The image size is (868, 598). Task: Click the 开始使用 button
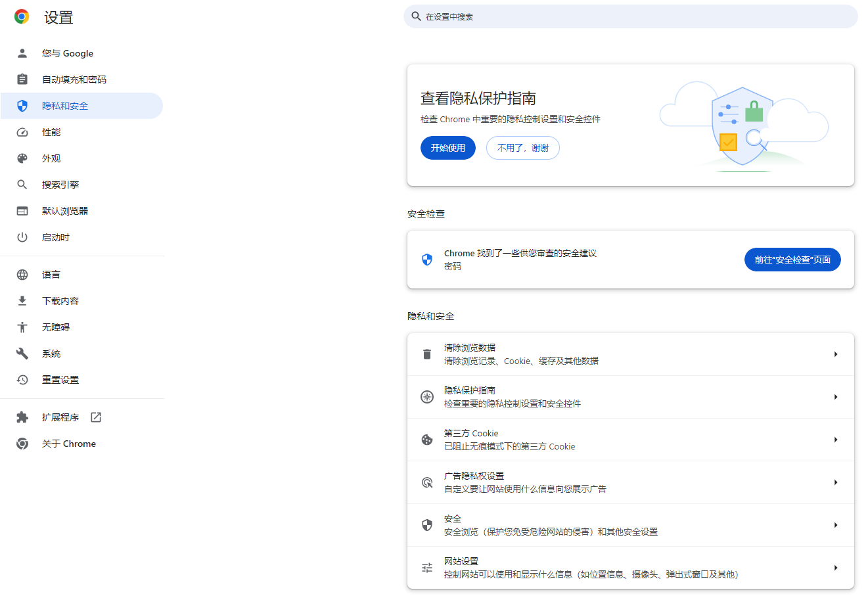point(447,148)
